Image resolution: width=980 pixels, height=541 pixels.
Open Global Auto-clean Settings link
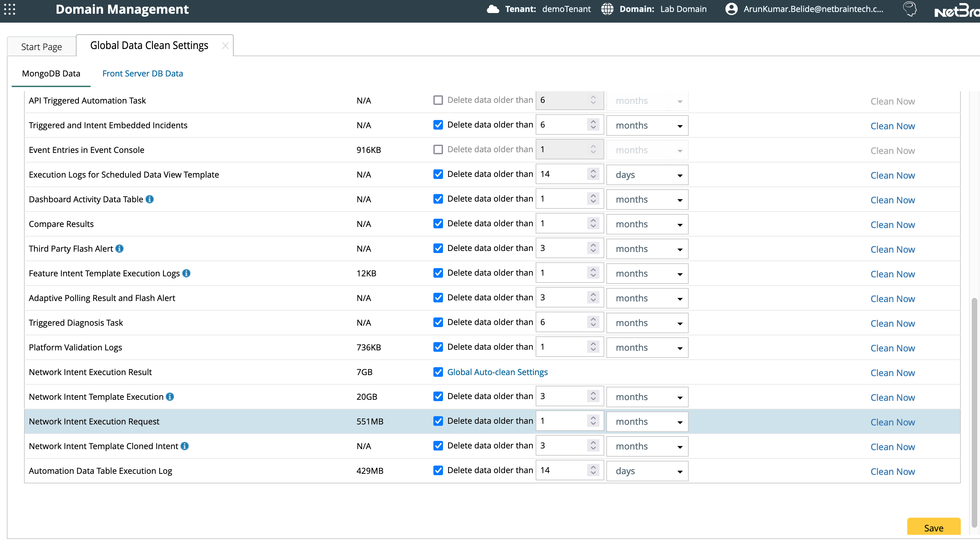coord(497,372)
